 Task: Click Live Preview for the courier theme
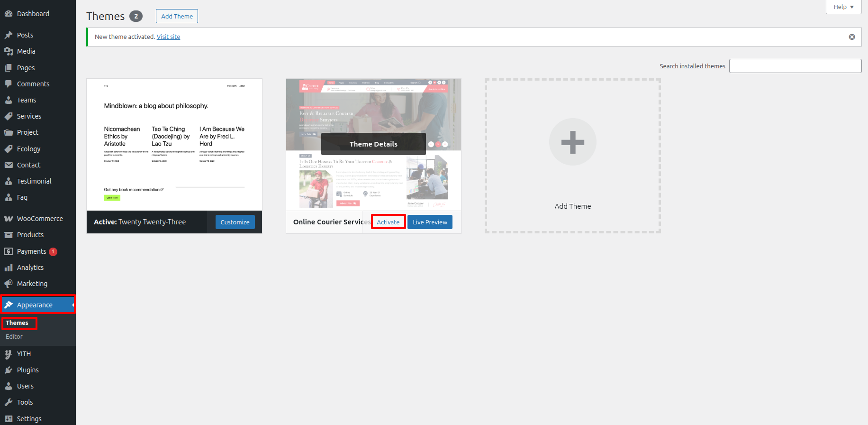pyautogui.click(x=430, y=222)
